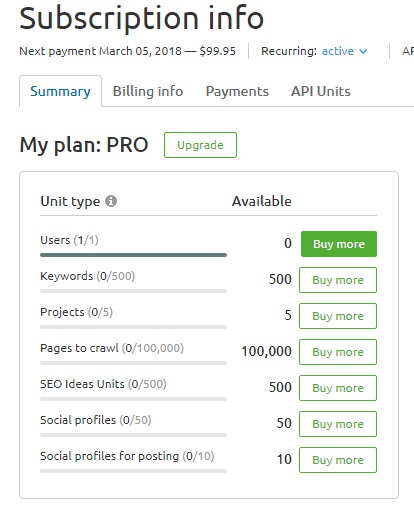Click the Unit type column header
This screenshot has width=414, height=507.
tap(70, 201)
